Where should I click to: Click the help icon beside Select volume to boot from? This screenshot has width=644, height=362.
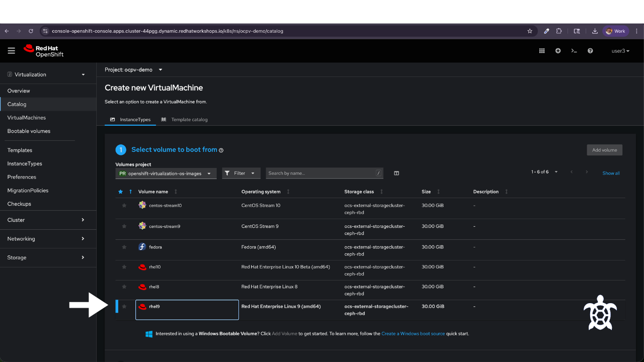click(221, 150)
